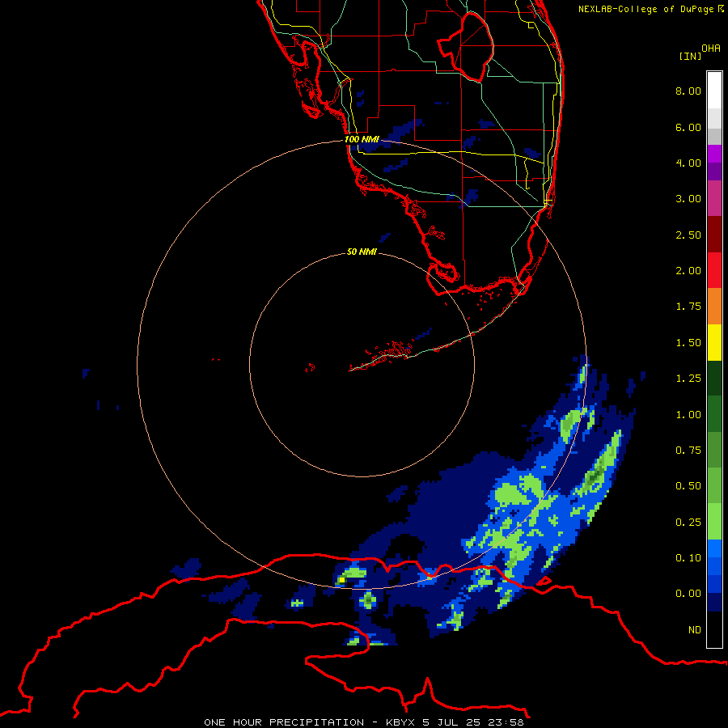Pick the bright magenta legend swatch
Screen dimensions: 728x728
[714, 154]
